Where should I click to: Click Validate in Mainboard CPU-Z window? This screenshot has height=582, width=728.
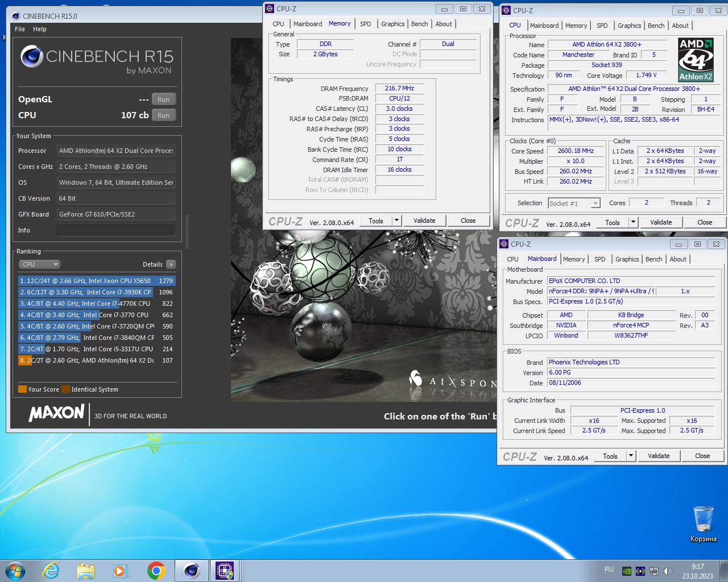pyautogui.click(x=659, y=456)
